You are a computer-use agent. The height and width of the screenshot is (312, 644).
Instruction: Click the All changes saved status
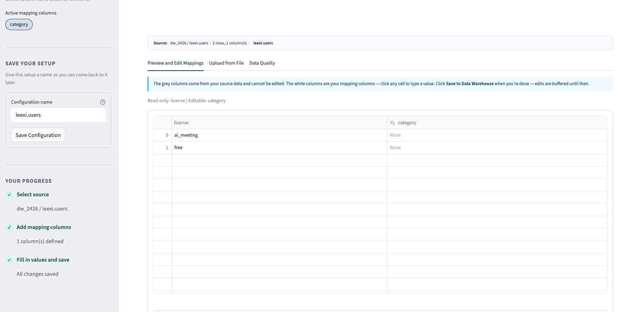[x=37, y=274]
